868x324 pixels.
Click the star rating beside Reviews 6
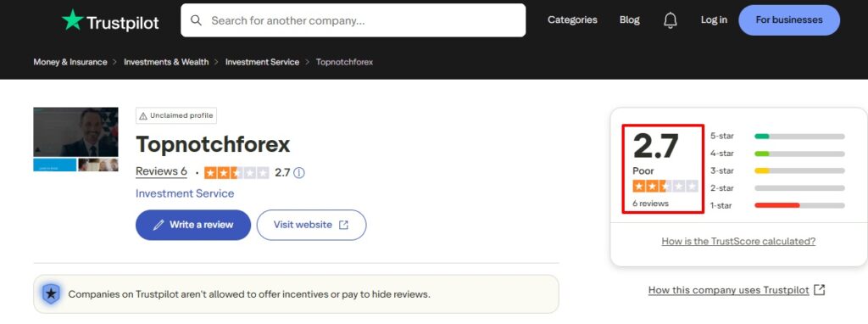236,173
